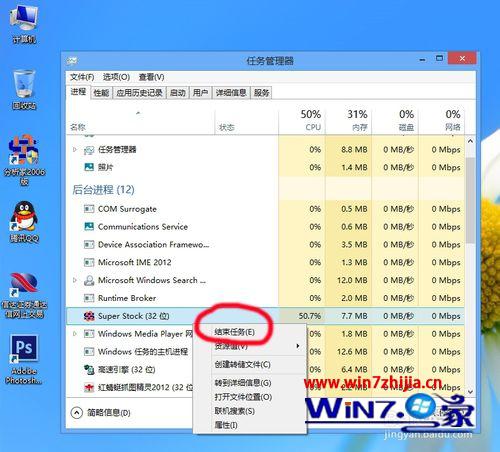
Task: Select the 后台进程 (12) group heading
Action: click(x=103, y=190)
